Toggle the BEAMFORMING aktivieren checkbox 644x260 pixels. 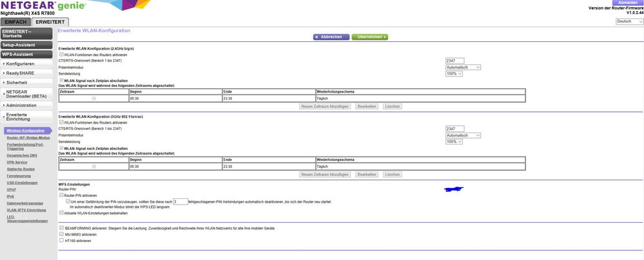tap(61, 228)
